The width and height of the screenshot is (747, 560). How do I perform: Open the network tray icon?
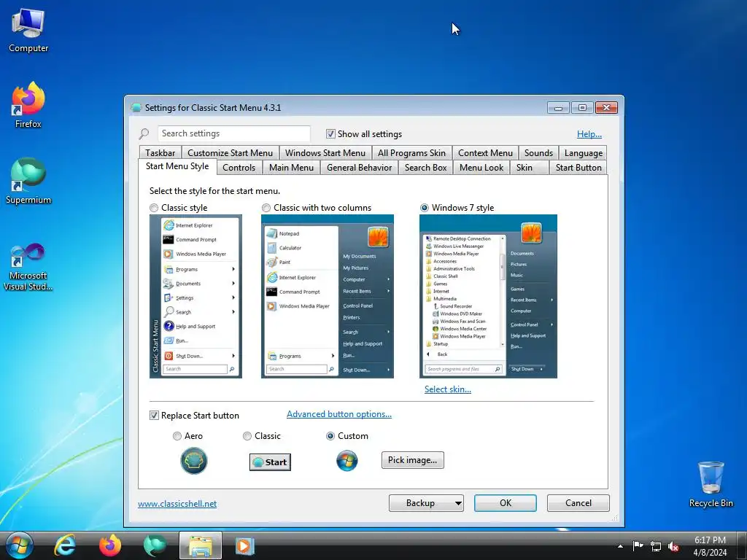pyautogui.click(x=656, y=547)
